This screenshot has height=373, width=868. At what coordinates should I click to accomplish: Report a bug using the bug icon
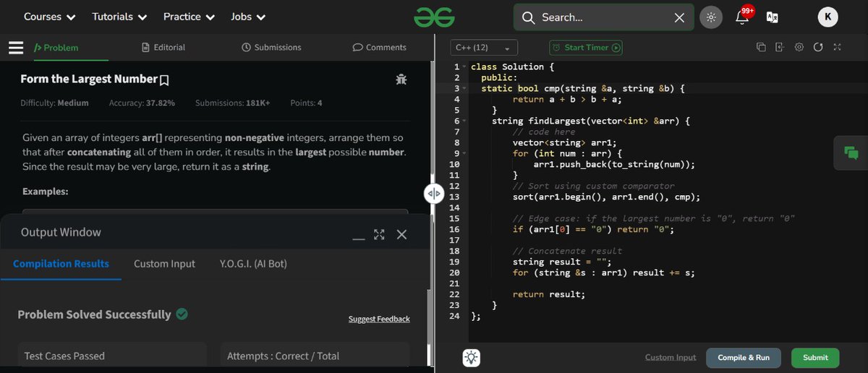pyautogui.click(x=401, y=80)
